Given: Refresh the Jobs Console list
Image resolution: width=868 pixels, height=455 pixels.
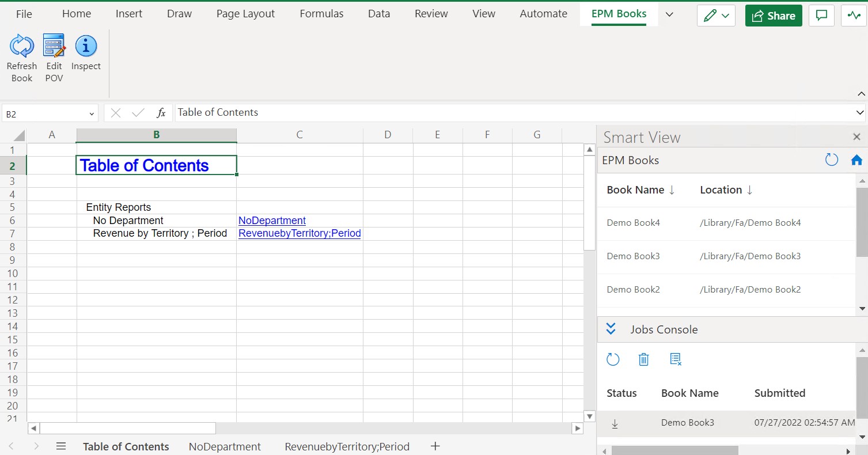Looking at the screenshot, I should point(613,359).
